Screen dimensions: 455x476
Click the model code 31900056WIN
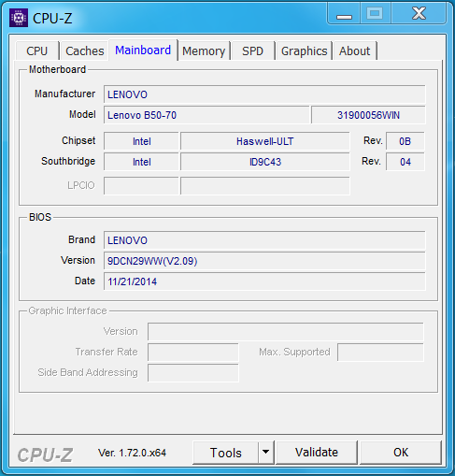[368, 115]
